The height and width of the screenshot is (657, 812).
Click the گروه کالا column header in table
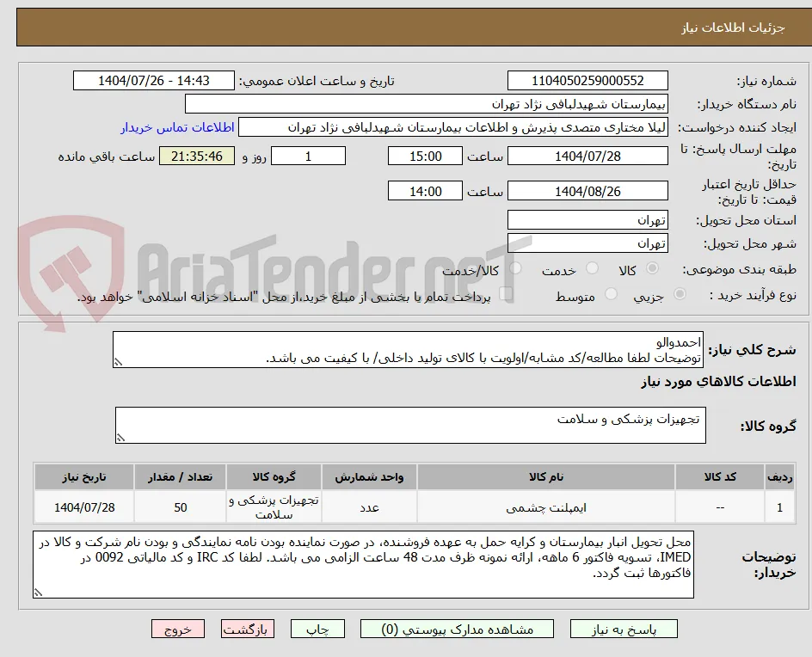tap(274, 476)
